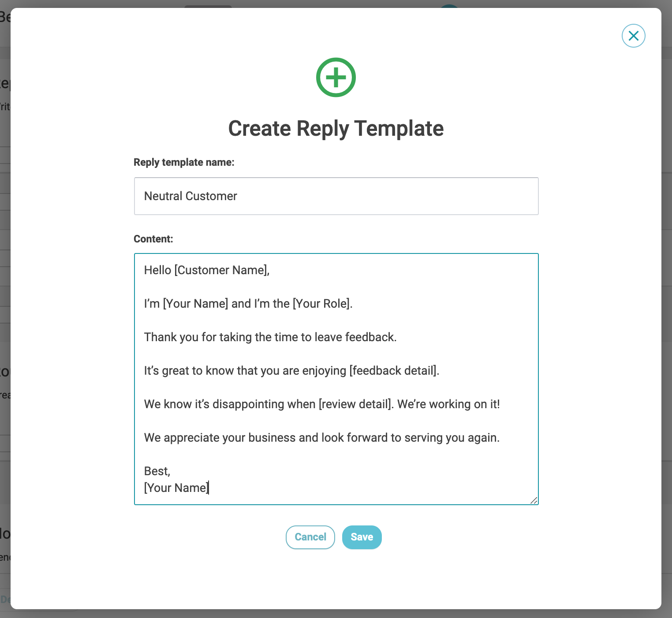
Task: Cancel creating the reply template
Action: click(x=310, y=537)
